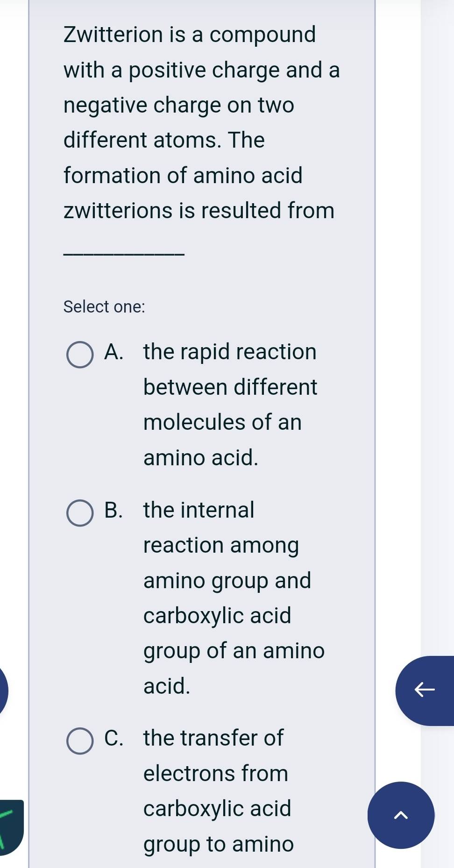The width and height of the screenshot is (454, 868).
Task: Click the dark blue half-circle at left edge
Action: click(3, 690)
